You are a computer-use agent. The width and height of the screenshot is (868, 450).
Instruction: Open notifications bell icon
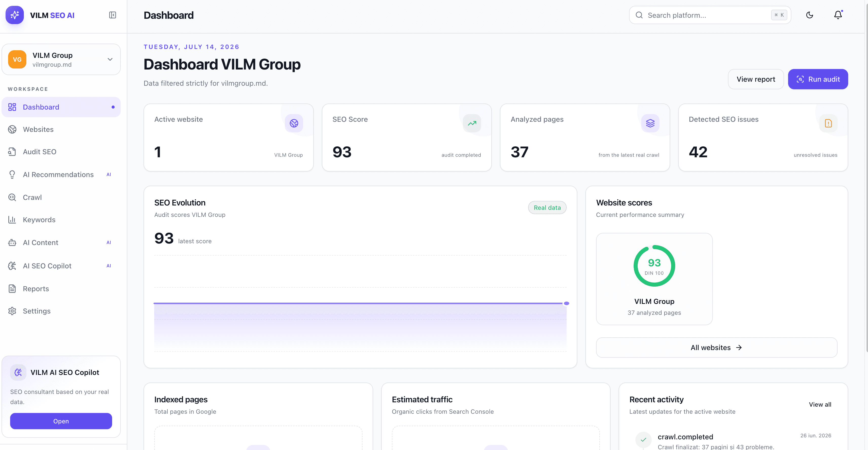(838, 15)
